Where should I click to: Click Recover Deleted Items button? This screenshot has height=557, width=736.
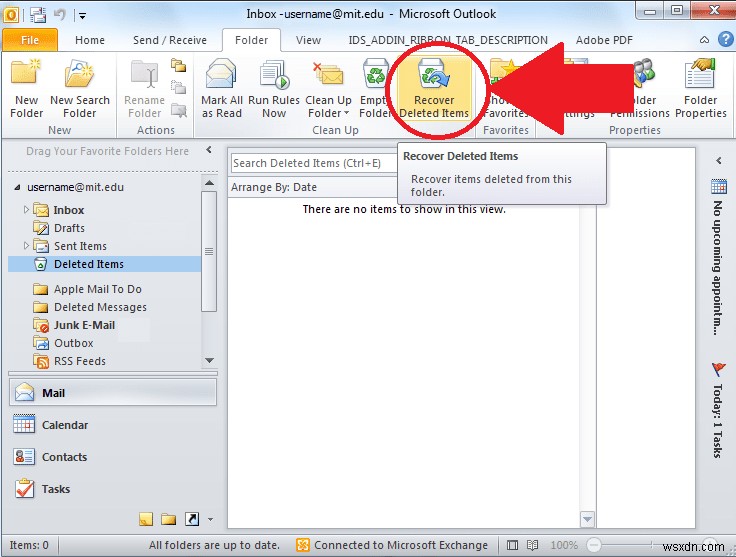(434, 89)
